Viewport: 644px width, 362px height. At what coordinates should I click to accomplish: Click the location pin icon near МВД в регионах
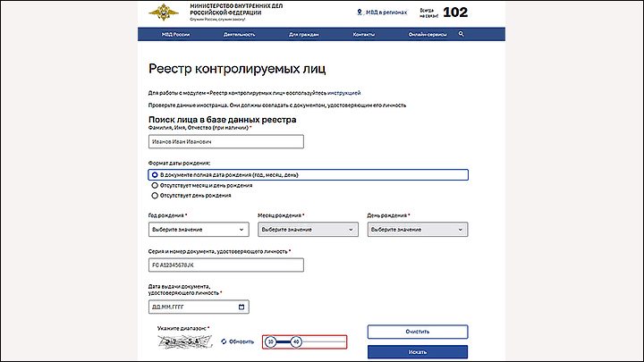point(360,13)
